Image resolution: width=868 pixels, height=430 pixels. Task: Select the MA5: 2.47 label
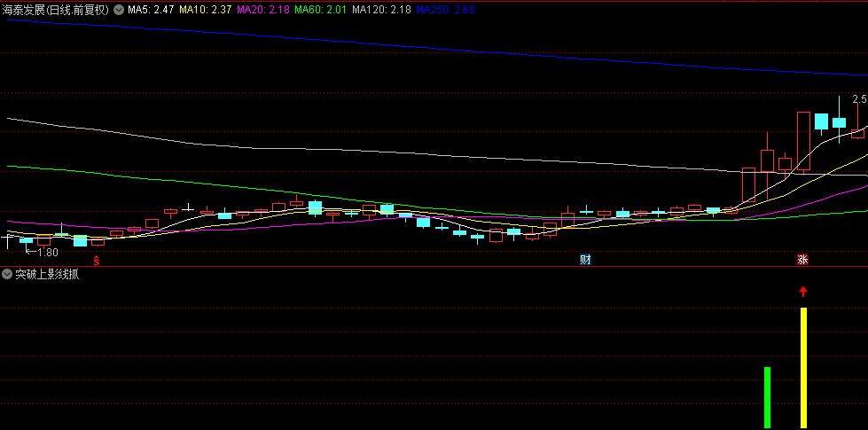[x=151, y=10]
